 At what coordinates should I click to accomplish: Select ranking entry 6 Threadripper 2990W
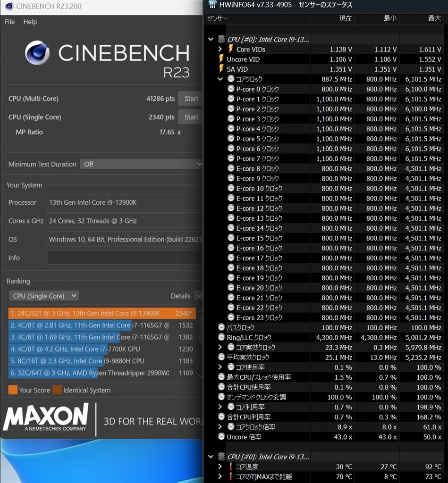click(x=102, y=373)
